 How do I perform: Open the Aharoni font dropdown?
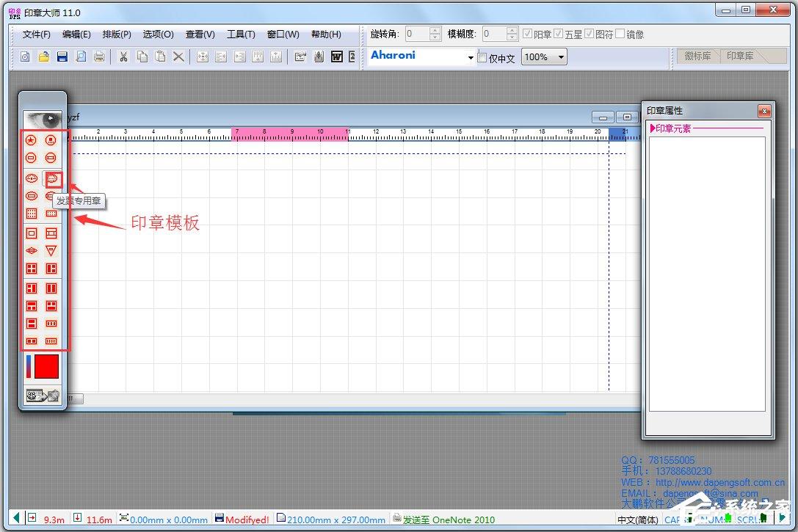[x=471, y=57]
